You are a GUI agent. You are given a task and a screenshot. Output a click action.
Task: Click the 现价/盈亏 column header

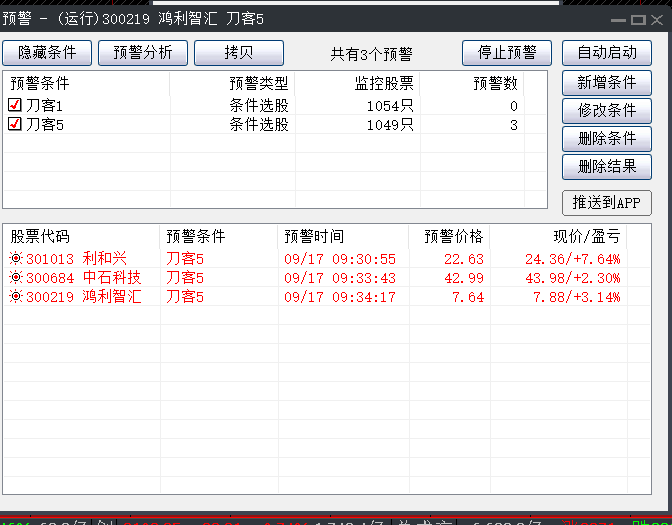click(587, 237)
